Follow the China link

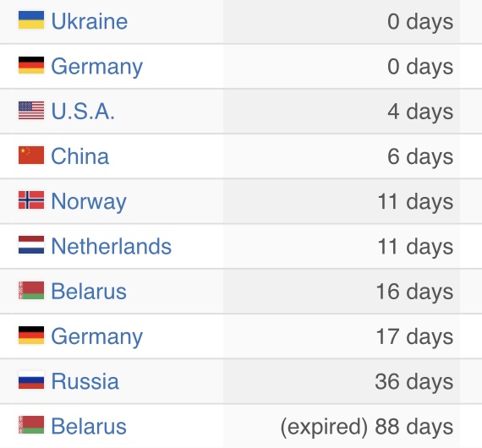[79, 156]
